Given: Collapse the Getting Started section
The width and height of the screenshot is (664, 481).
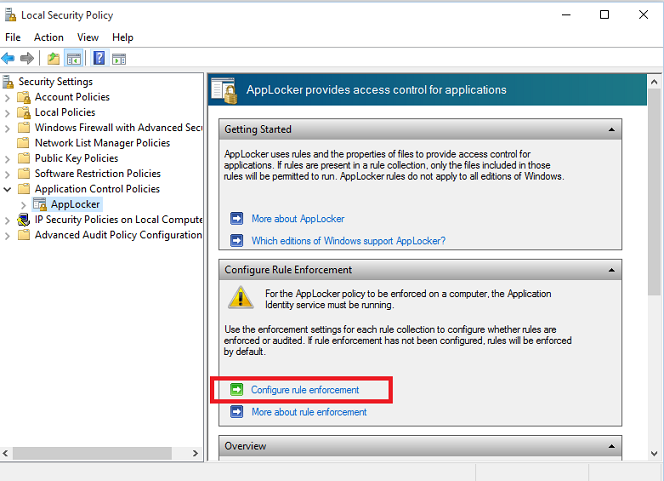Looking at the screenshot, I should [x=611, y=130].
